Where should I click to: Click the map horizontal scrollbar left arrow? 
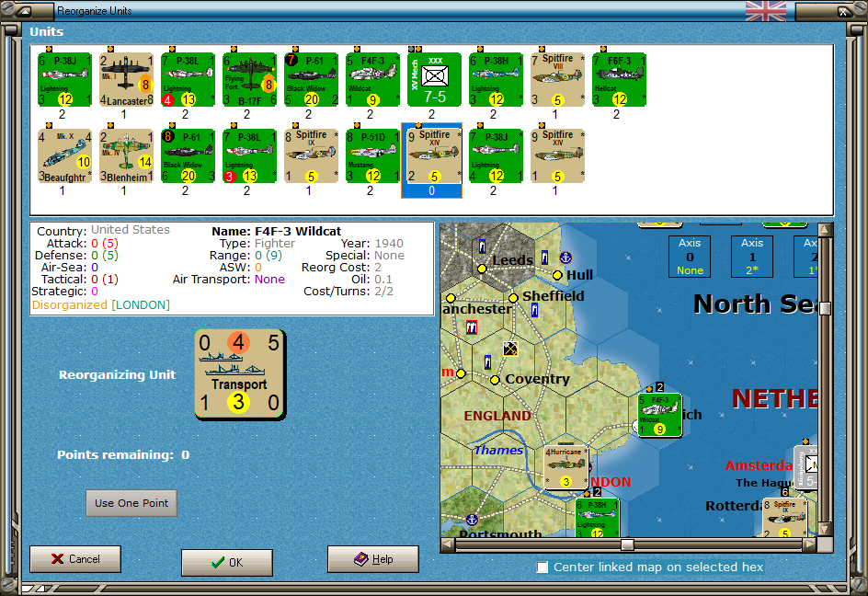click(x=447, y=545)
